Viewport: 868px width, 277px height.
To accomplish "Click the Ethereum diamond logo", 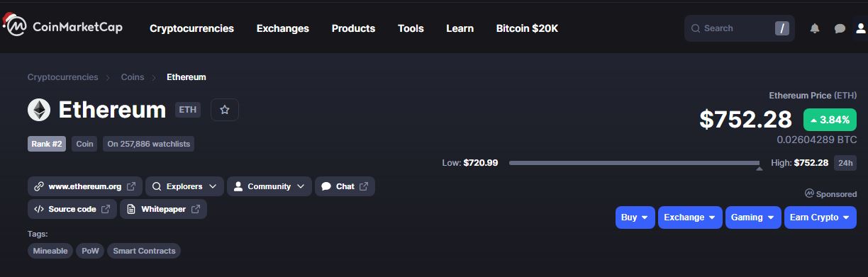I will click(39, 110).
